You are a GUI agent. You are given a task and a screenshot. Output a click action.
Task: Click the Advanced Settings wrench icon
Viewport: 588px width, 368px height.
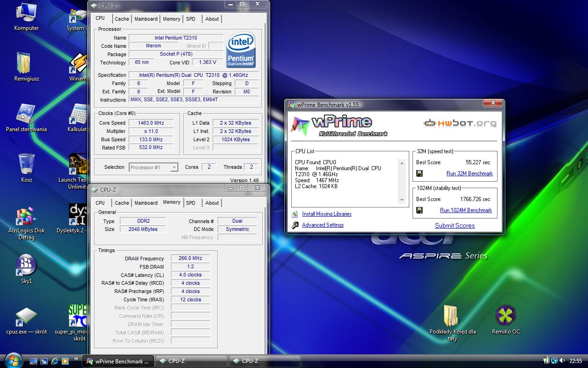tap(294, 225)
